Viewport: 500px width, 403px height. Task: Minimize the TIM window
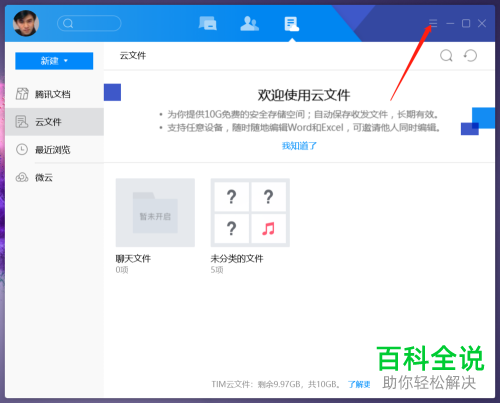click(x=450, y=23)
